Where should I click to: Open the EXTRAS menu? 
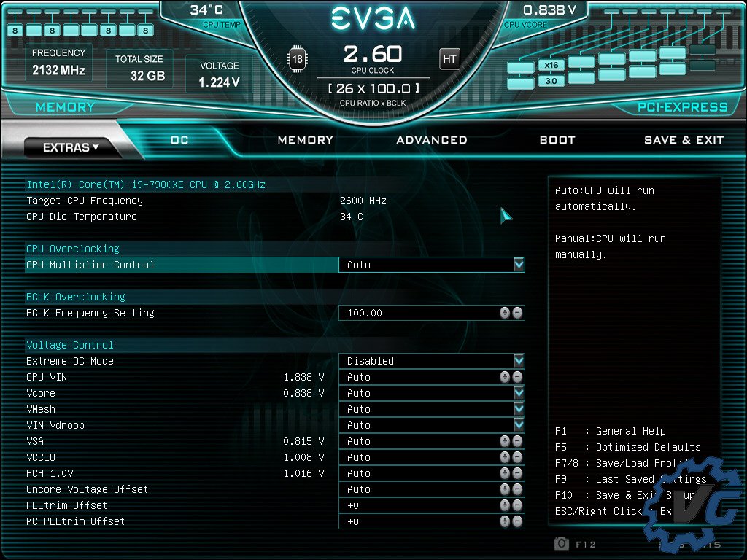71,147
